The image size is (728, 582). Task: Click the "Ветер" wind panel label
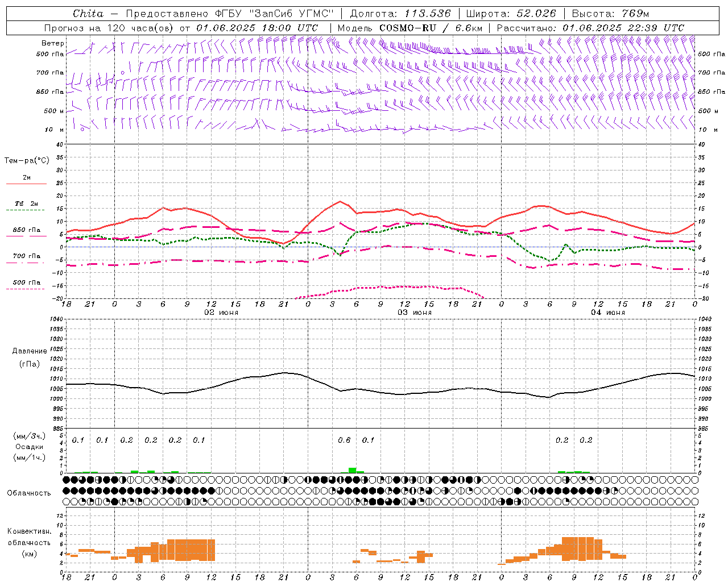53,43
